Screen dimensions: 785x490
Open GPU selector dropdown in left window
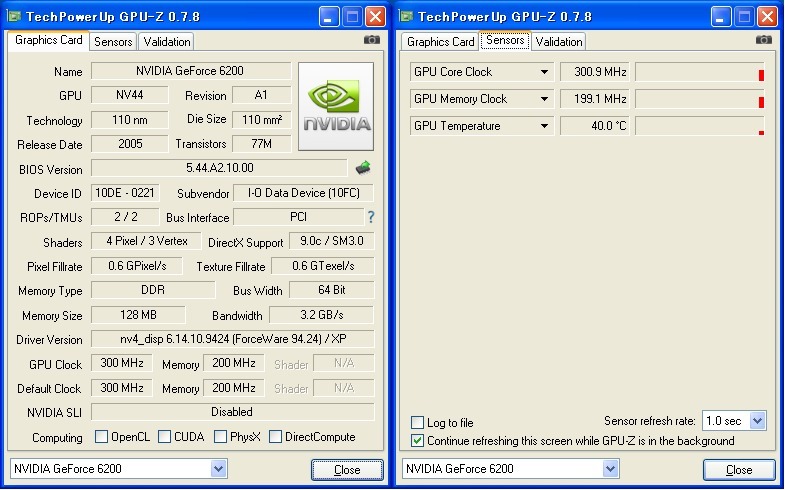218,469
